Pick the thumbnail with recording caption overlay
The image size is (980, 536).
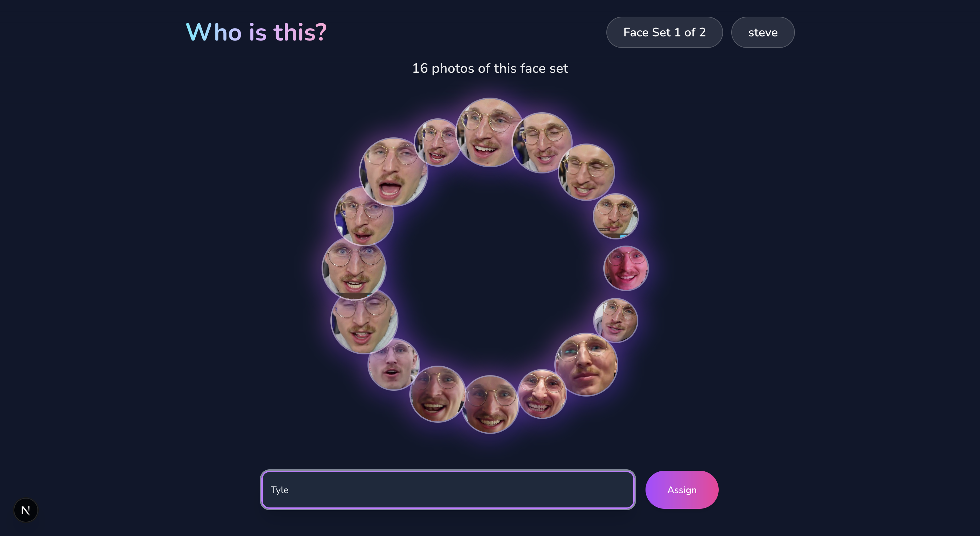tap(616, 216)
